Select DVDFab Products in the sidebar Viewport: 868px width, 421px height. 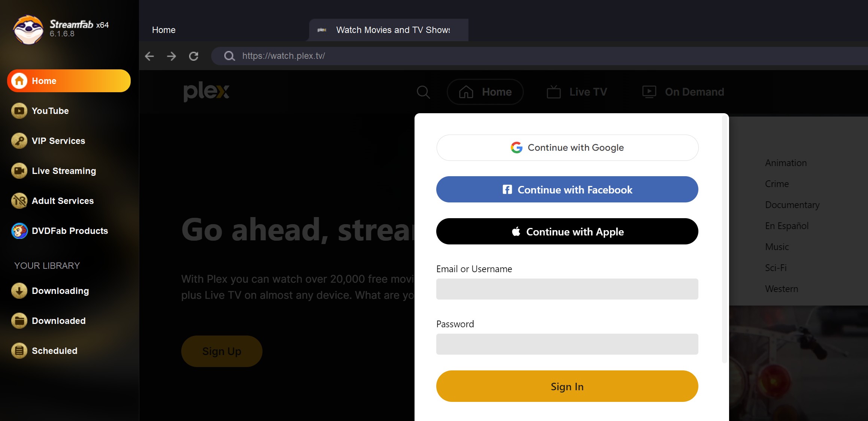[70, 231]
